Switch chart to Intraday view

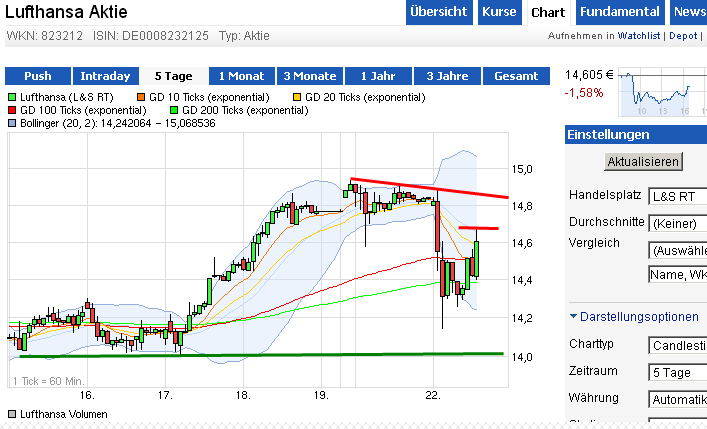pos(105,76)
